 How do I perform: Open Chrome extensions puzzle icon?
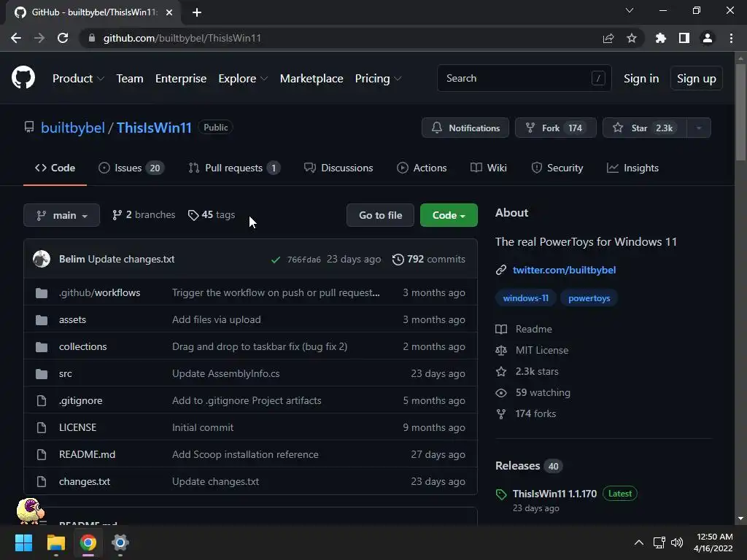pos(661,38)
